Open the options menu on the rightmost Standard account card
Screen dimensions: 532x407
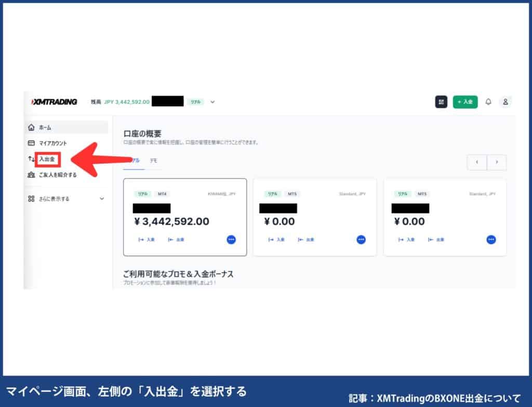tap(490, 239)
